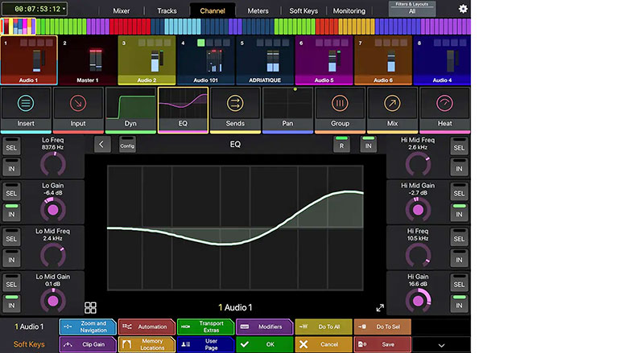Switch to the Channel tab
644x353 pixels.
pos(213,10)
